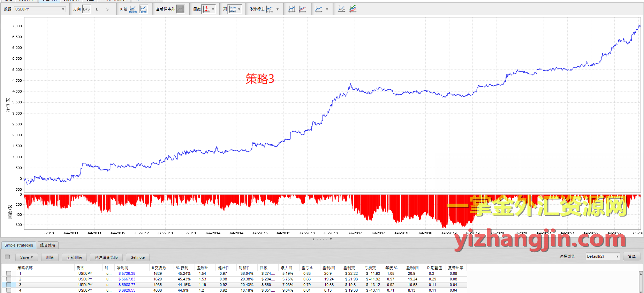644x293 pixels.
Task: Click net profit $ 6929.55 cell
Action: pos(127,290)
